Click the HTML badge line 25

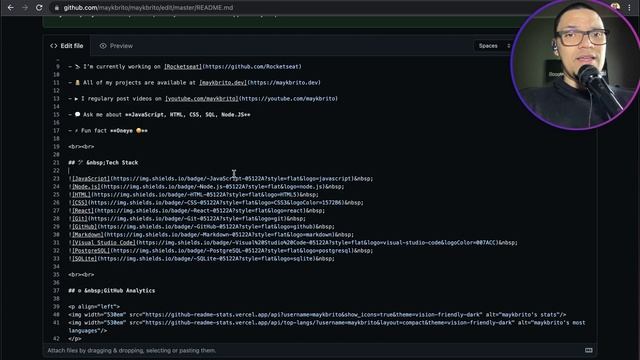coord(193,195)
